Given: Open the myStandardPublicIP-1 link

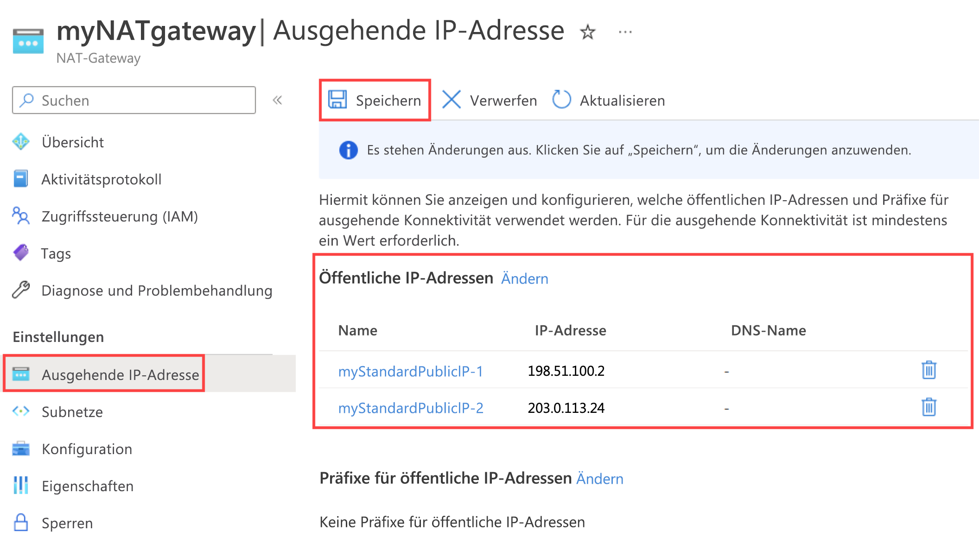Looking at the screenshot, I should click(411, 371).
